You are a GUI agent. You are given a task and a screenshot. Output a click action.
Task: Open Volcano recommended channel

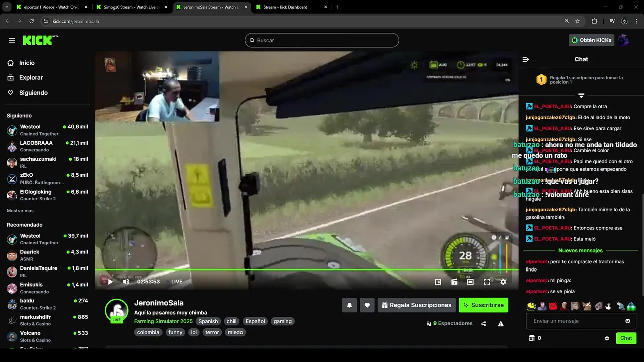coord(47,336)
